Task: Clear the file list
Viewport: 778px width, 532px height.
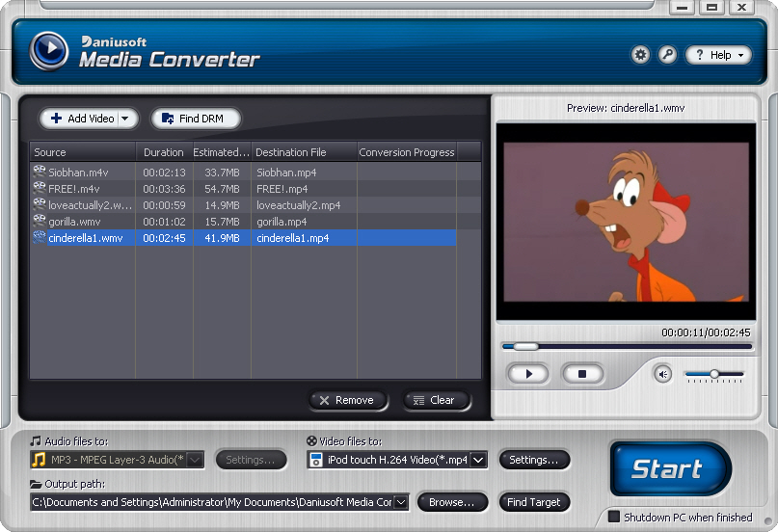Action: 436,400
